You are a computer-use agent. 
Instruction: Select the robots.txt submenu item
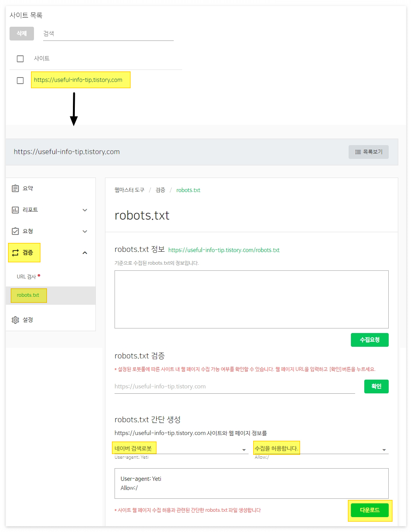click(50, 295)
